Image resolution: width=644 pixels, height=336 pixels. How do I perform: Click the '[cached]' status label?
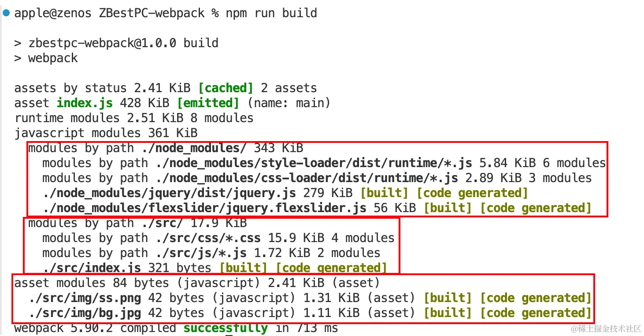pos(226,88)
